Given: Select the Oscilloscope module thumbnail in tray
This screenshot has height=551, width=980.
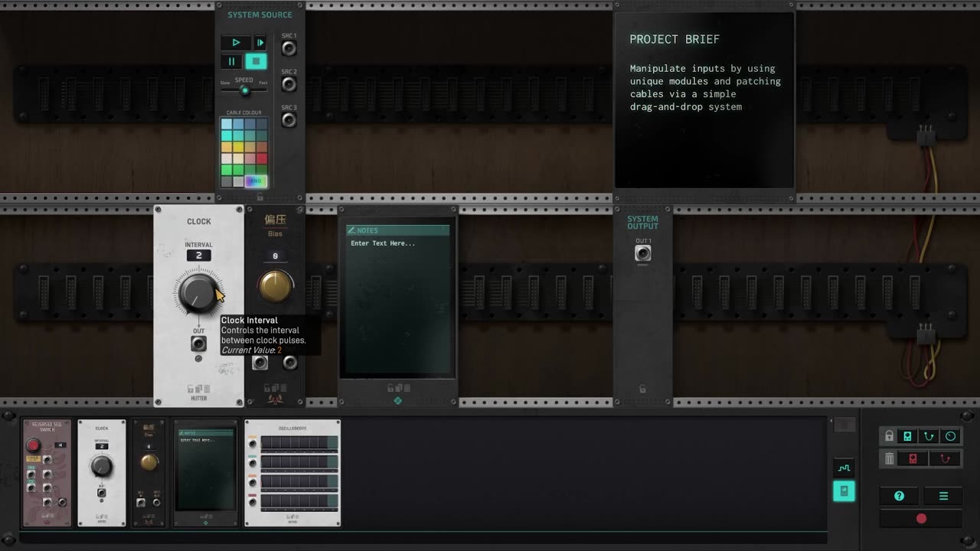Looking at the screenshot, I should pyautogui.click(x=292, y=473).
